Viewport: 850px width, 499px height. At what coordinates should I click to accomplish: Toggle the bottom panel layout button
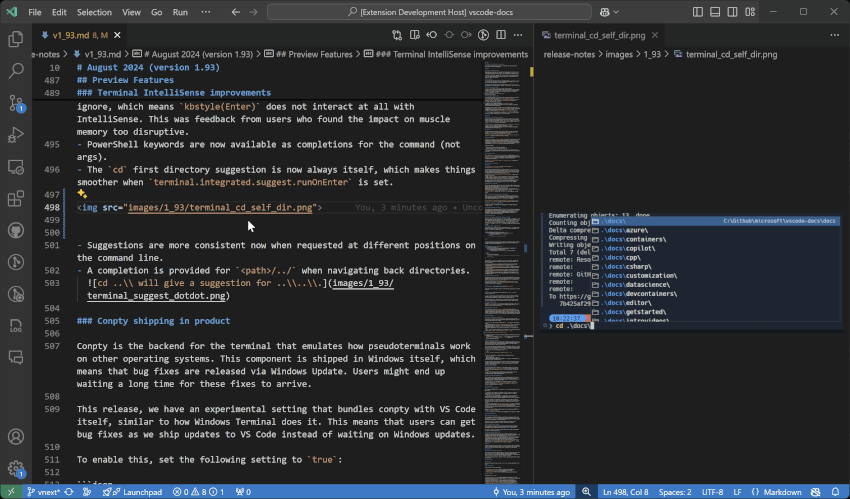click(715, 12)
